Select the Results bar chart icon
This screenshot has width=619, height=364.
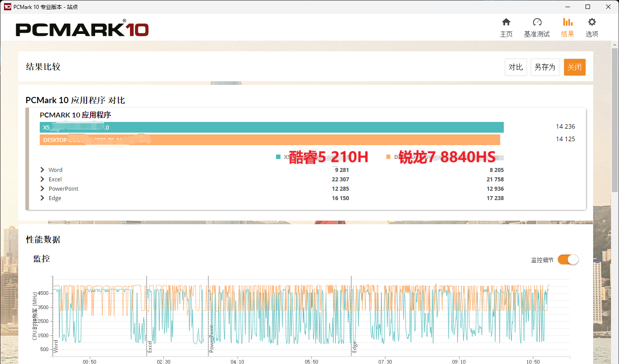pos(567,22)
